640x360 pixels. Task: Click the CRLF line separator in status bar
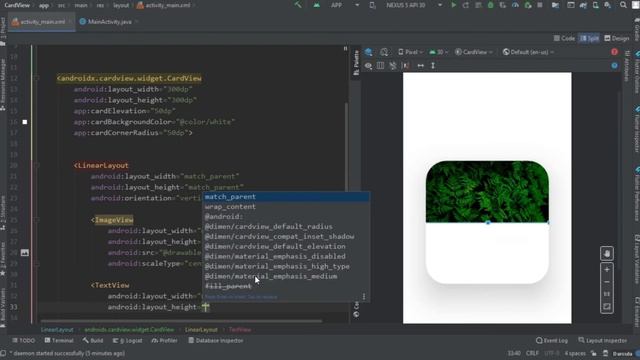tap(532, 353)
